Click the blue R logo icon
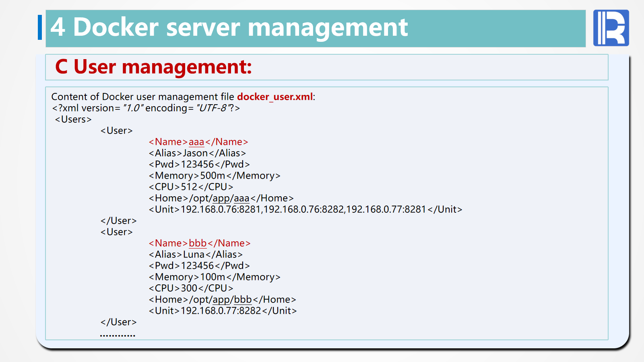Image resolution: width=644 pixels, height=362 pixels. pos(611,28)
